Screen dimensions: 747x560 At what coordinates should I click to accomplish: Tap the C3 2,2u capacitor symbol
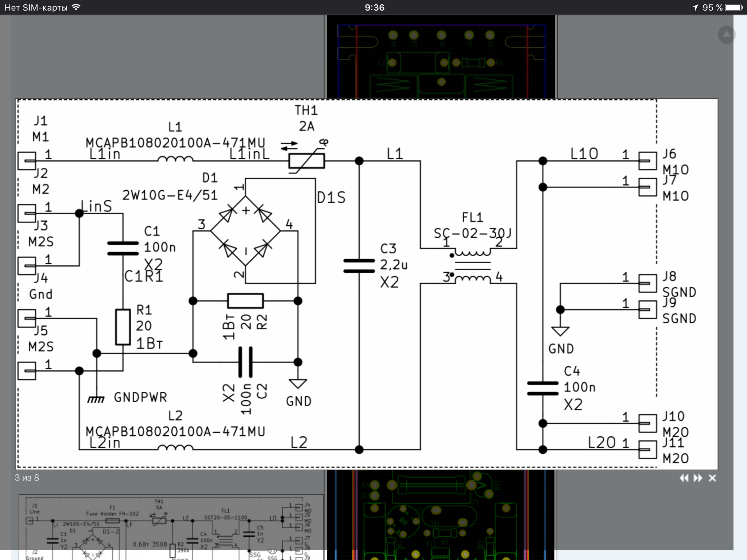(359, 266)
